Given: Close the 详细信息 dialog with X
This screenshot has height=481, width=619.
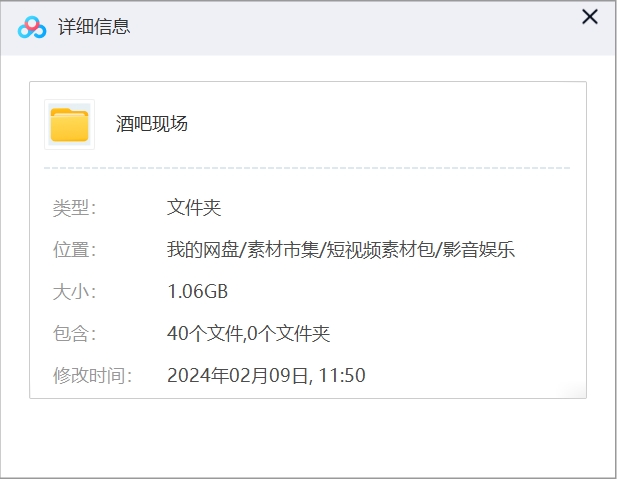Looking at the screenshot, I should [590, 17].
